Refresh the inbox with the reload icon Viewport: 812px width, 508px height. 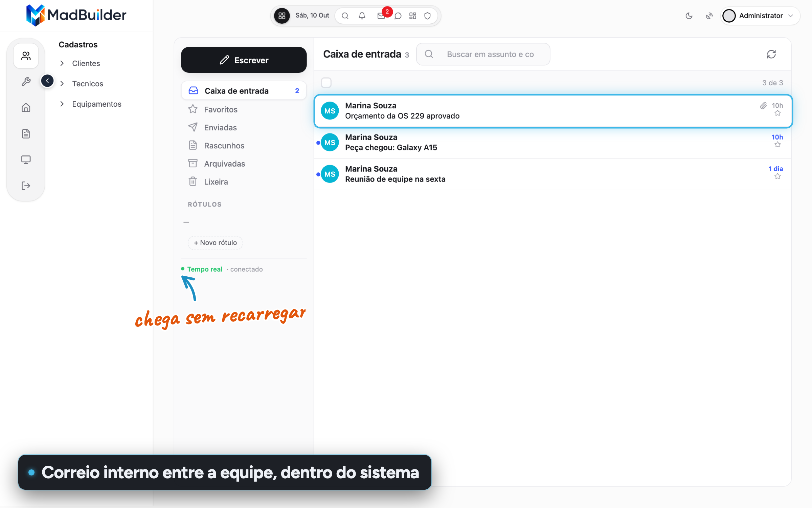[771, 54]
